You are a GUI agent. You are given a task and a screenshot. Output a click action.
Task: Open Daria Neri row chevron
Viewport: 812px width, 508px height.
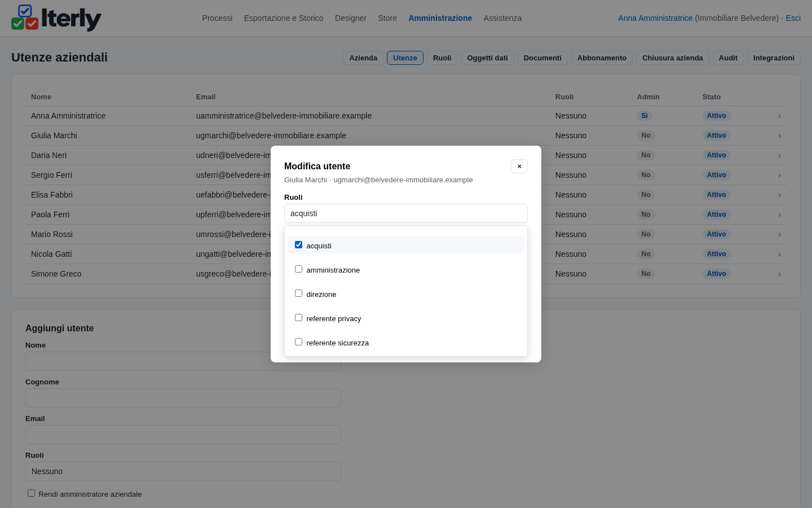[779, 155]
